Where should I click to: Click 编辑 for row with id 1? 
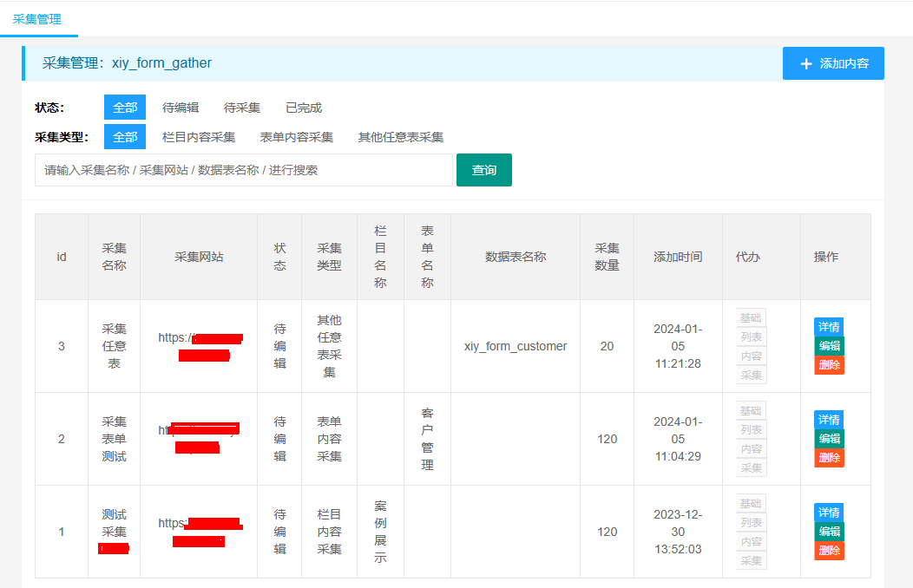coord(829,532)
